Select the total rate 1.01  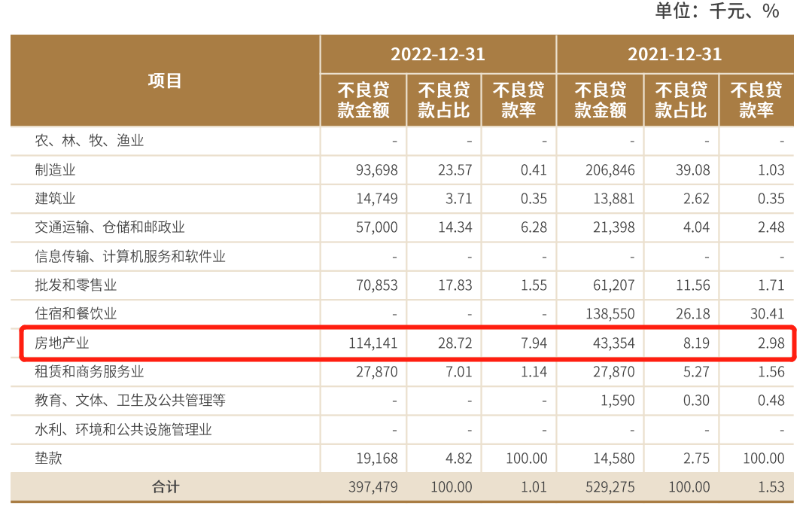(x=534, y=487)
